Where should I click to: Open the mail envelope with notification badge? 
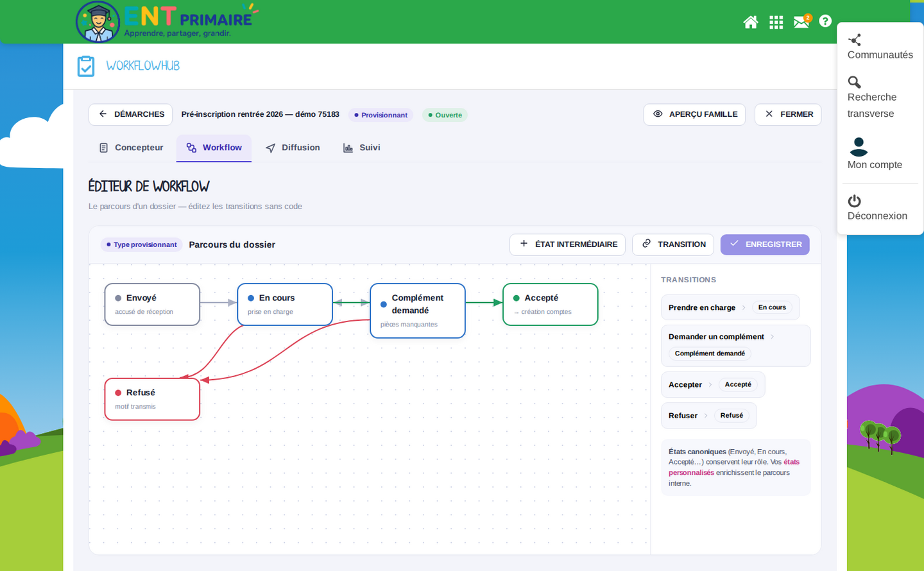802,22
